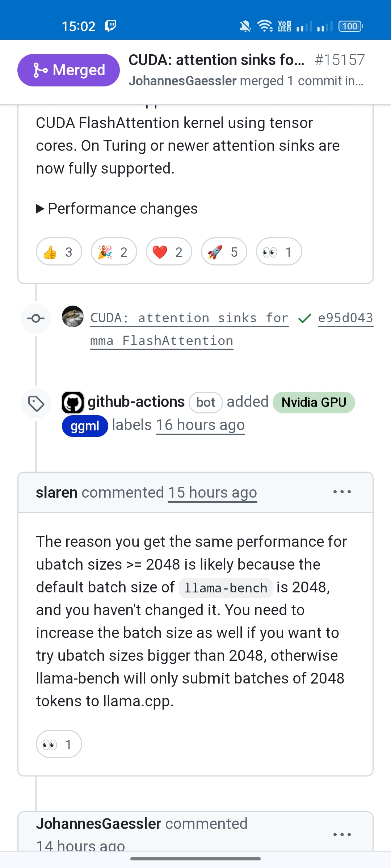The width and height of the screenshot is (391, 868).
Task: Open github-actions avatar icon
Action: [73, 403]
